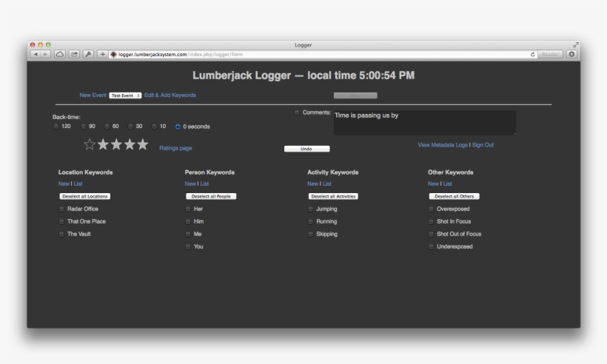
Task: Go forward with the browser forward arrow
Action: point(46,54)
